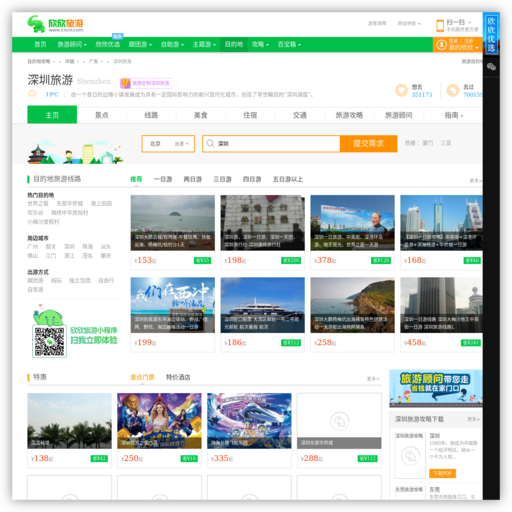Click the 主页 green tab
The image size is (512, 512).
[52, 115]
